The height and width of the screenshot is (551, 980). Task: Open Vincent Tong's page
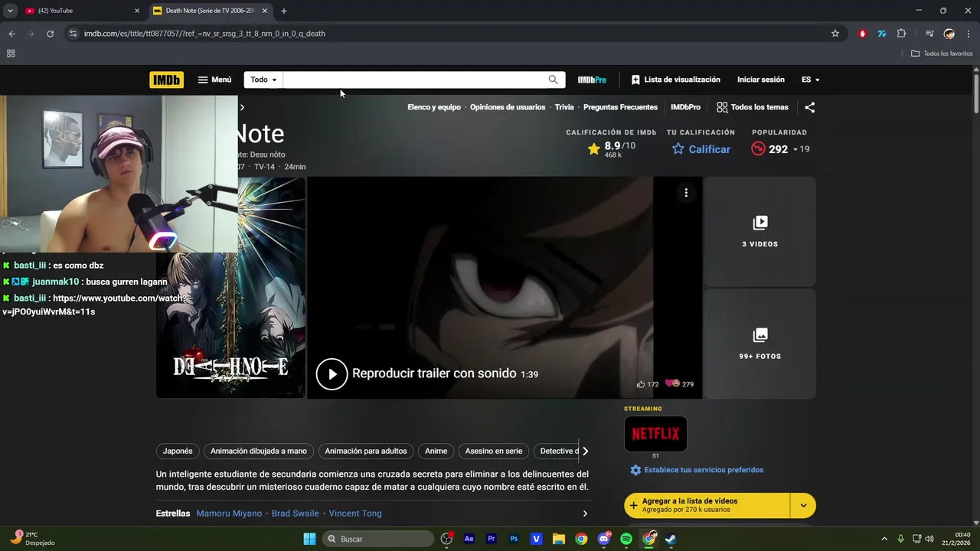pos(355,514)
